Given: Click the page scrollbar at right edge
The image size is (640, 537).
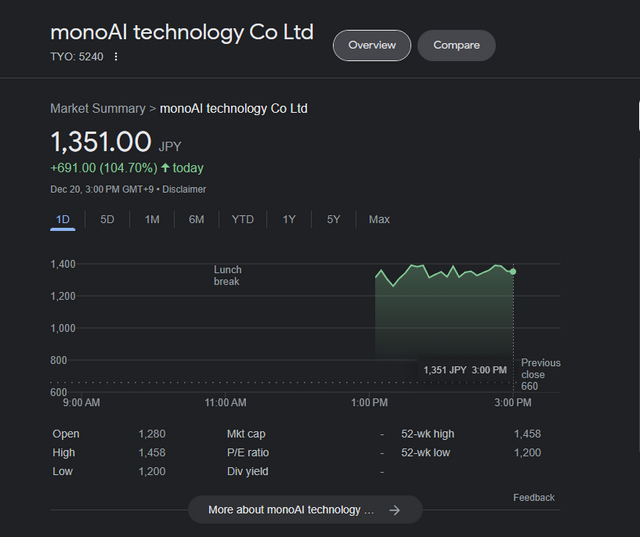Looking at the screenshot, I should click(638, 115).
